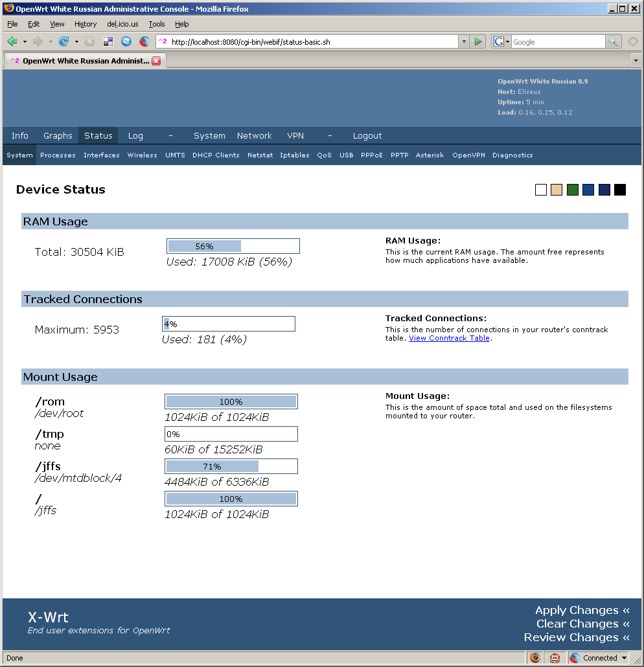This screenshot has width=644, height=667.
Task: Follow the View Conntrack Table link
Action: (x=449, y=338)
